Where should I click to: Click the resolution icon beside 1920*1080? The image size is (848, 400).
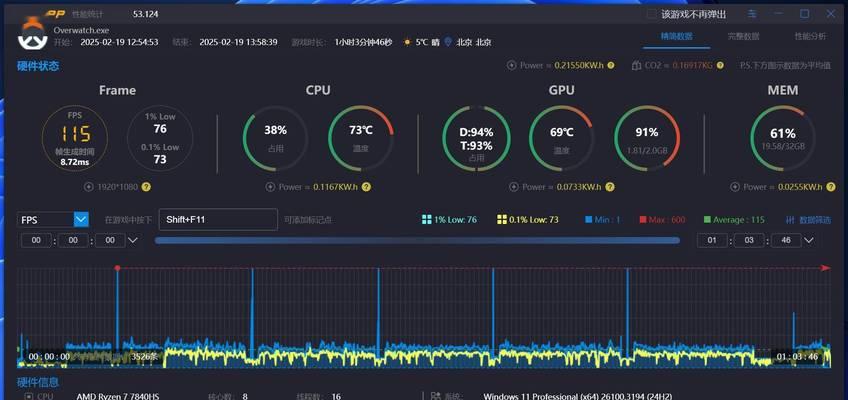tap(89, 186)
